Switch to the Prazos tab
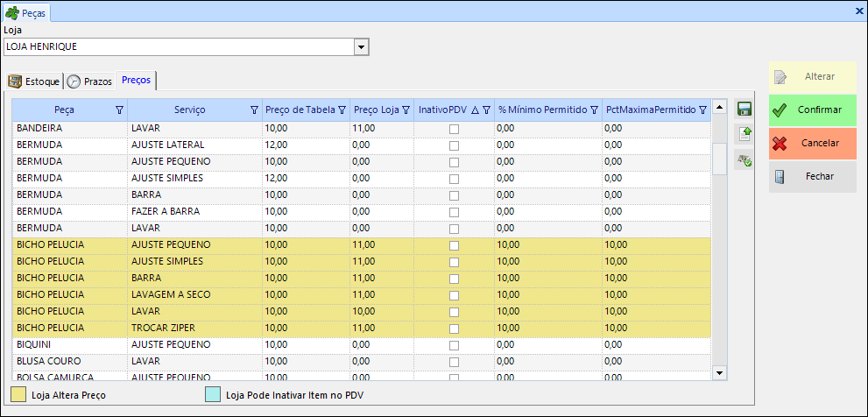This screenshot has height=417, width=868. tap(90, 81)
